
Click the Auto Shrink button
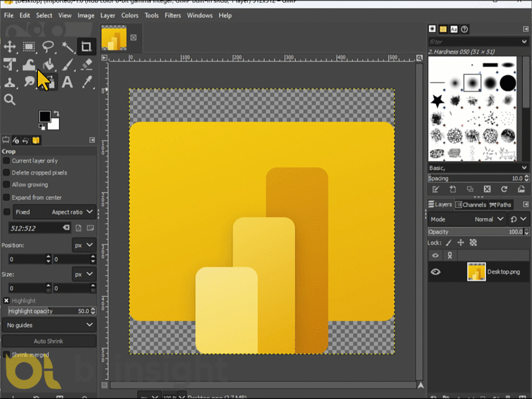tap(49, 341)
